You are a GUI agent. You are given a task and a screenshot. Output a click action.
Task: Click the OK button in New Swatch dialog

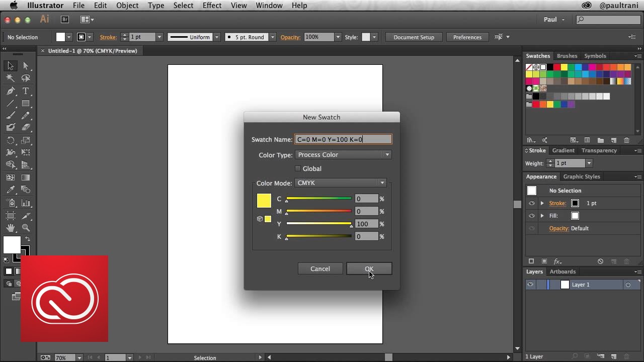coord(369,268)
